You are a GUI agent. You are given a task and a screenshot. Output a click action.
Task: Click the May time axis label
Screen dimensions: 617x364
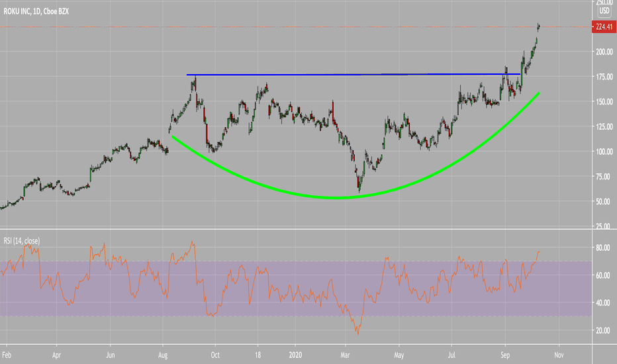coord(399,355)
